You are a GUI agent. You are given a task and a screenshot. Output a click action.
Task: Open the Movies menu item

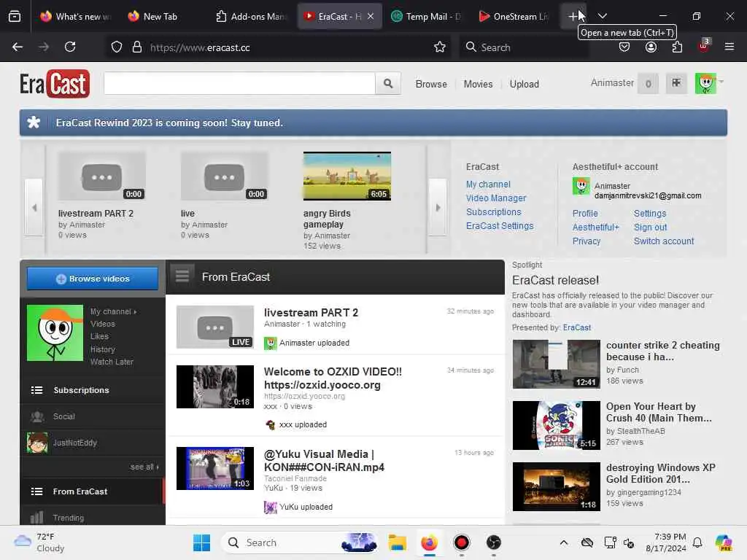(x=478, y=84)
